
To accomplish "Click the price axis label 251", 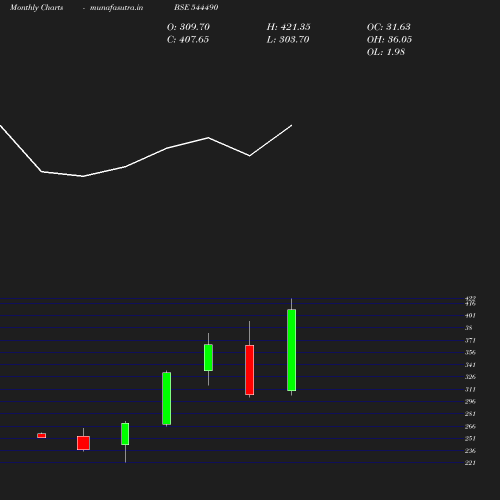I will click(470, 439).
